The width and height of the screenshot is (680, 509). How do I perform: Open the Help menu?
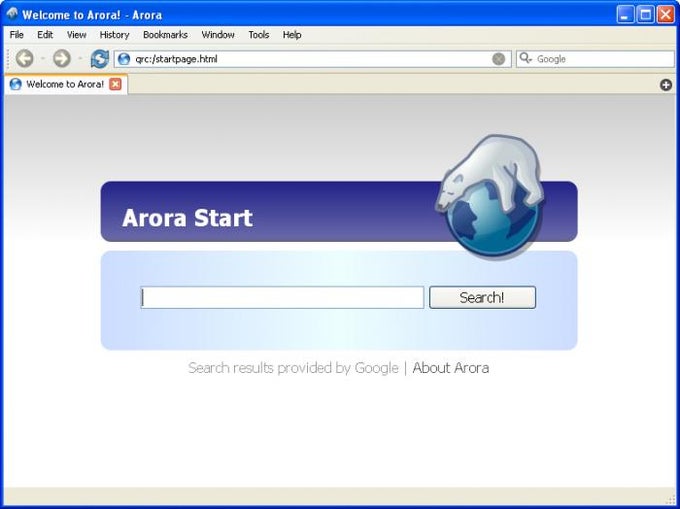[292, 35]
